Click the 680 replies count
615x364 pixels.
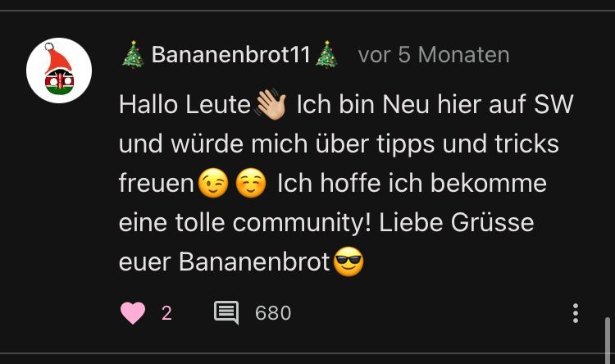pos(273,313)
